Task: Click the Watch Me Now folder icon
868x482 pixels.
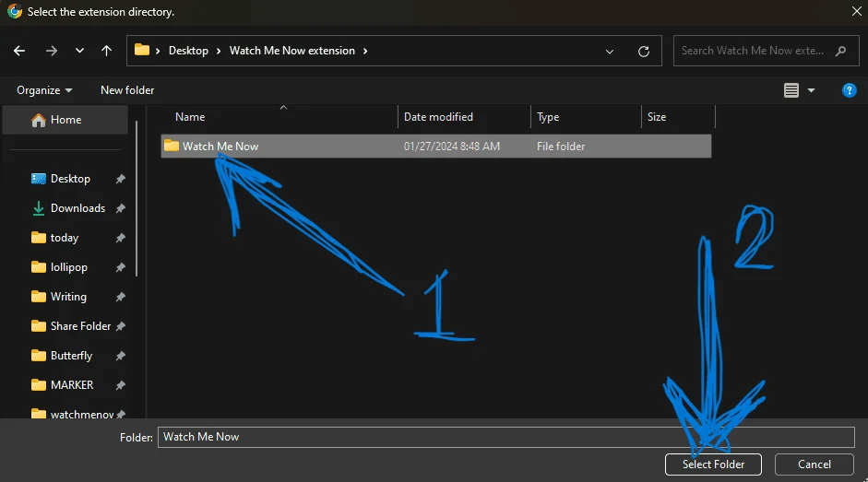Action: [x=171, y=146]
